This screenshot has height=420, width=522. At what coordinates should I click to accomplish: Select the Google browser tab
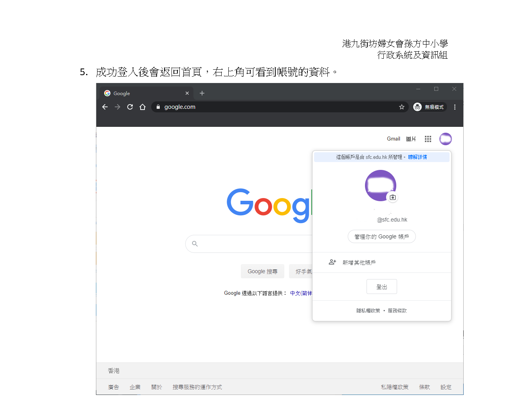[146, 93]
